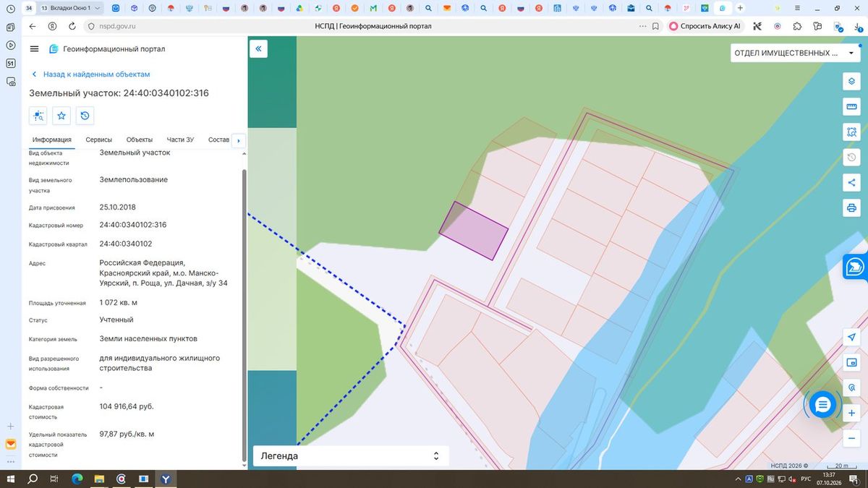Image resolution: width=868 pixels, height=488 pixels.
Task: Click the highlighted purple land parcel
Action: 473,231
